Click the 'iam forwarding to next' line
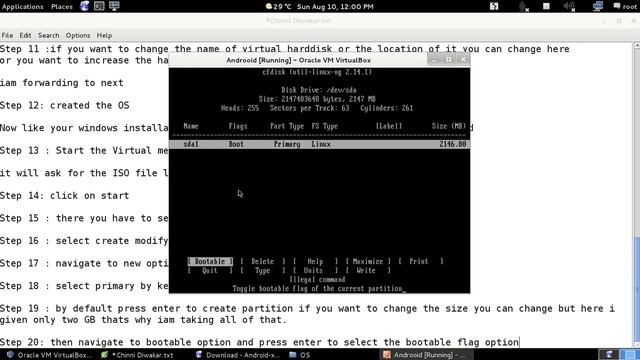Image resolution: width=640 pixels, height=360 pixels. click(62, 83)
